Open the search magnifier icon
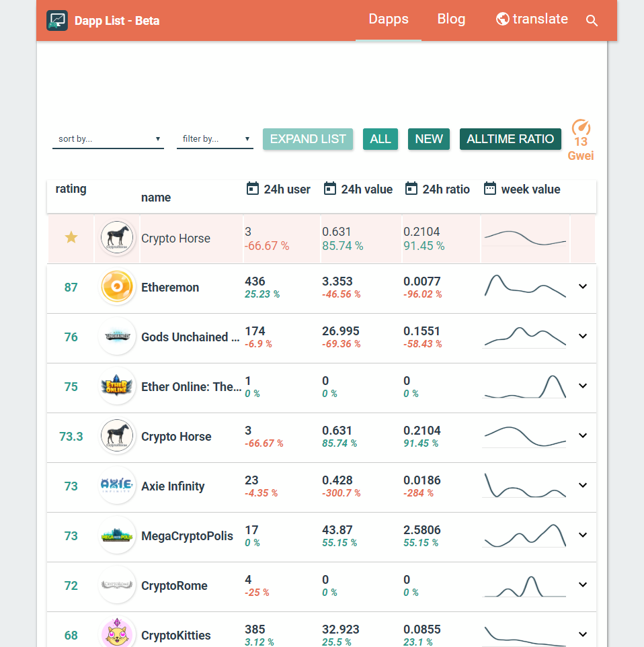Screen dimensions: 644x647 pyautogui.click(x=592, y=21)
